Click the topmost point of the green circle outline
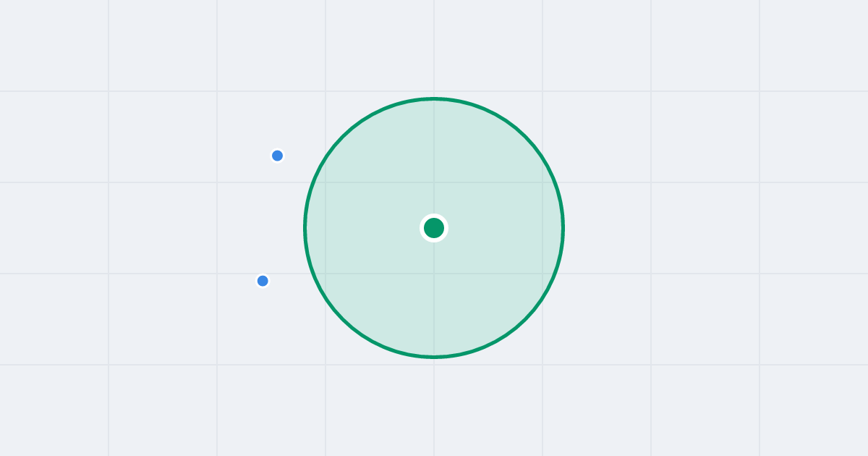The width and height of the screenshot is (868, 456). click(x=434, y=98)
